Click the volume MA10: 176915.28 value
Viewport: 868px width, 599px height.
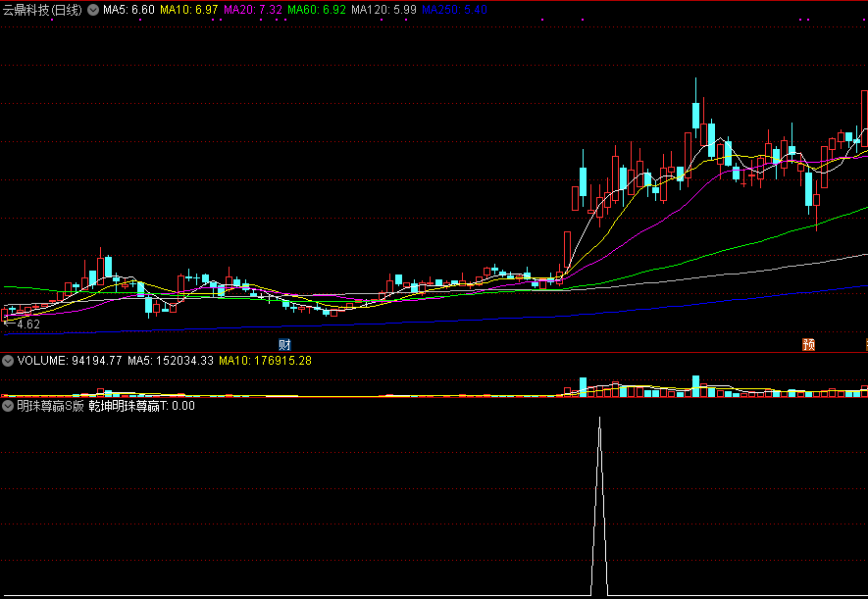[x=265, y=361]
